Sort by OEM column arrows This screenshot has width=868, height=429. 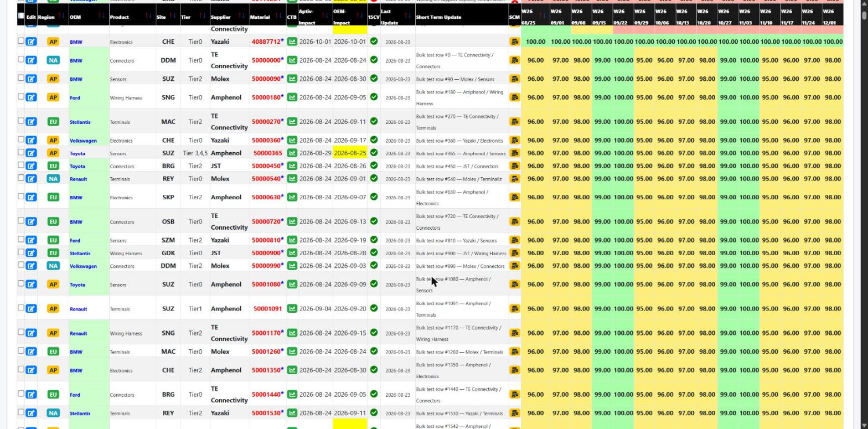[x=101, y=15]
